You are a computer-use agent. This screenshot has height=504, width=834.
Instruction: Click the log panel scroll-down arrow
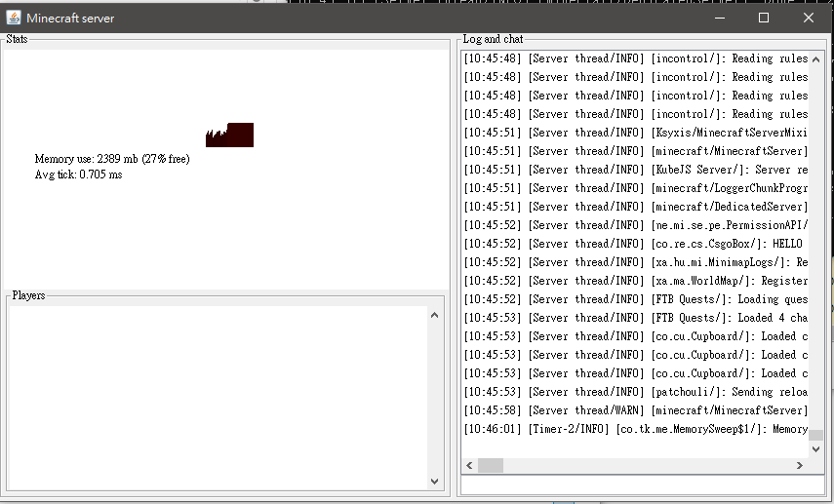[x=815, y=449]
